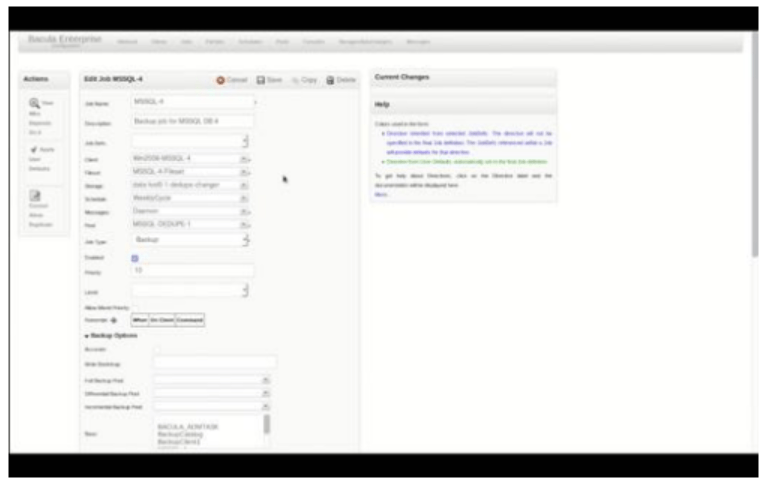Open the picker icon beside Schedule field

(244, 199)
